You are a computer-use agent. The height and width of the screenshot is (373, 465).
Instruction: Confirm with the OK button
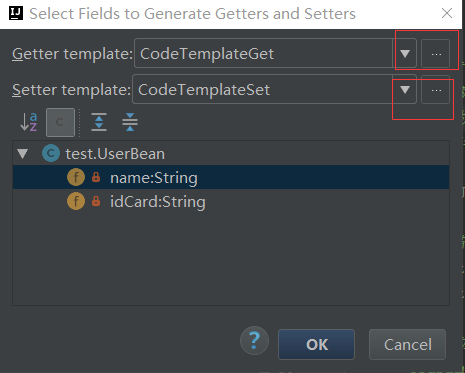click(x=316, y=344)
